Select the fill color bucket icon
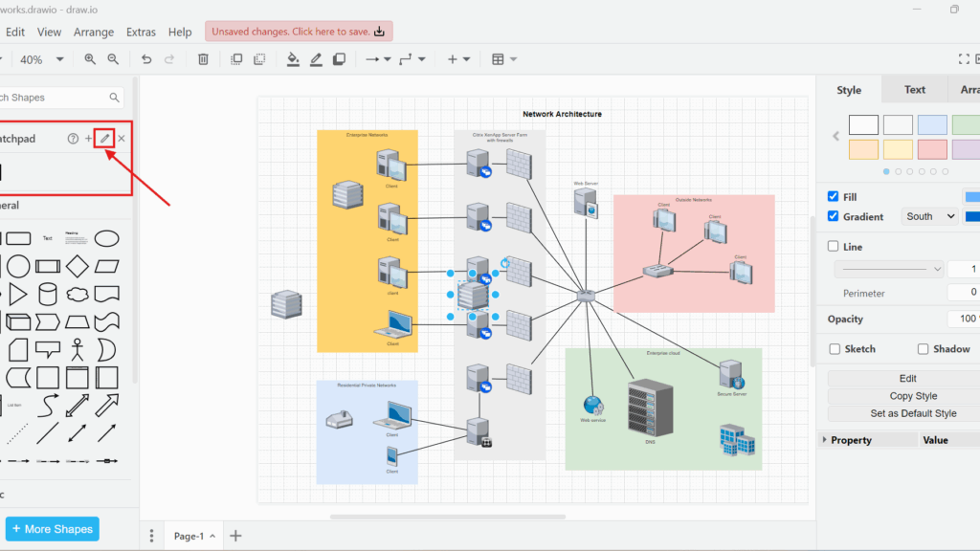This screenshot has height=551, width=980. 293,59
